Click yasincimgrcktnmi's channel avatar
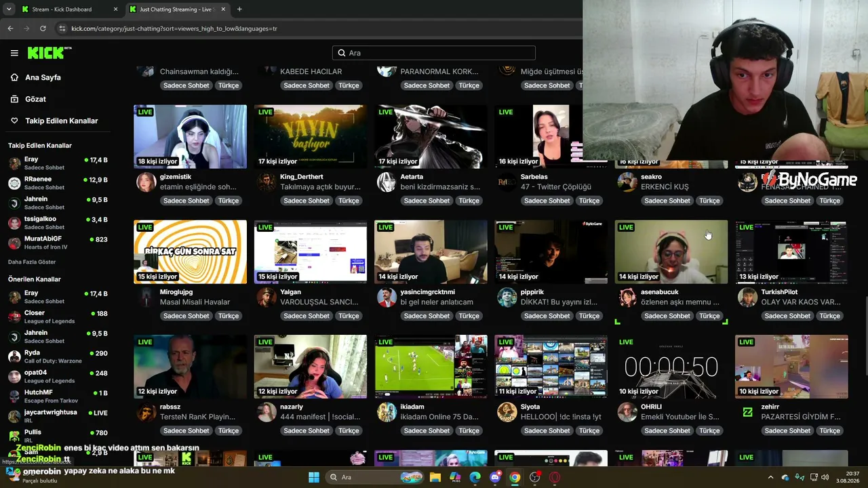 [x=387, y=297]
